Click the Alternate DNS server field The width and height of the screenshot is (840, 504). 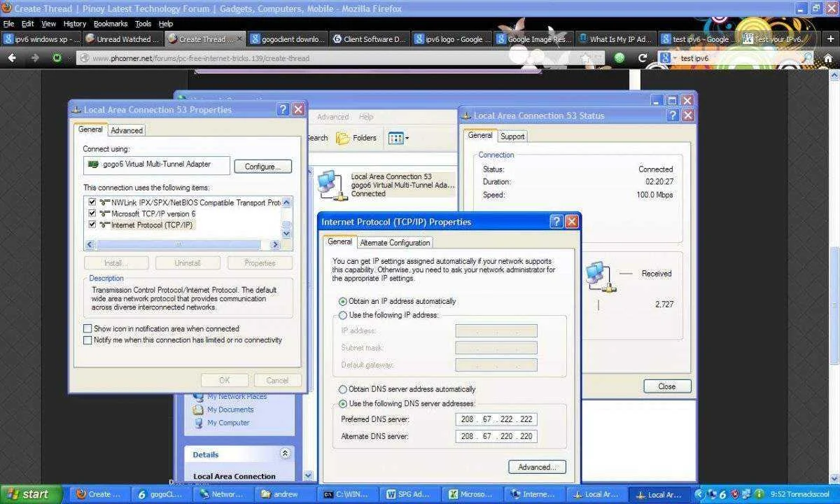click(496, 436)
